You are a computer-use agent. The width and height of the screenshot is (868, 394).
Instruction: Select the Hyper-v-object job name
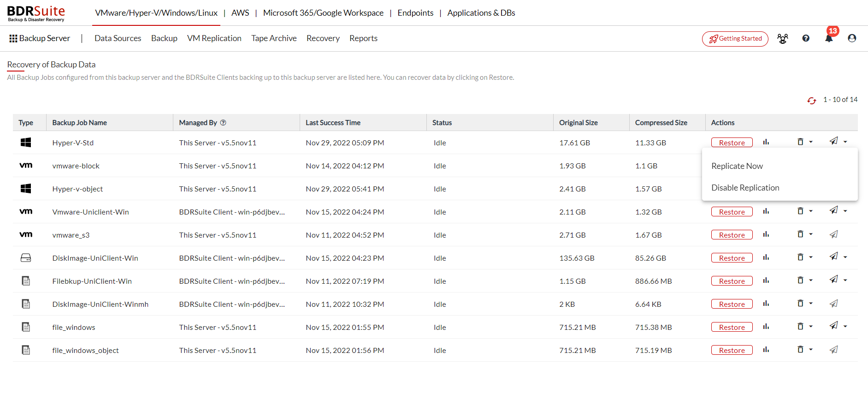point(77,189)
